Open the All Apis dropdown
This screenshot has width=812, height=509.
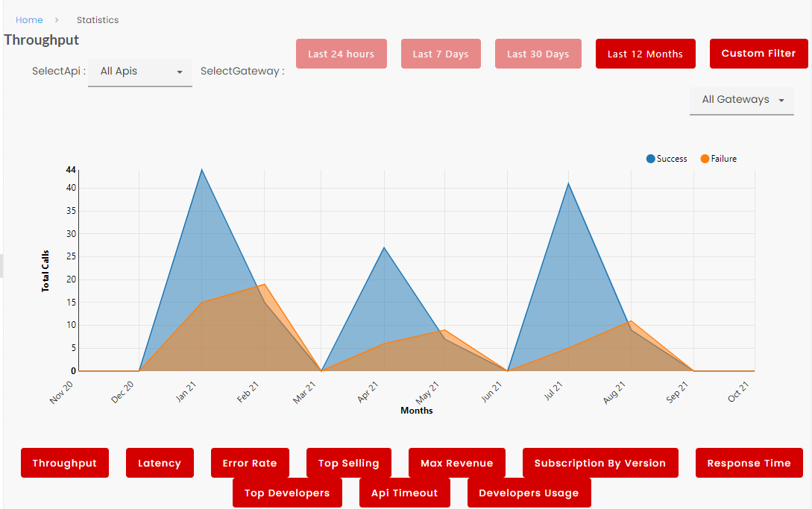pyautogui.click(x=140, y=72)
